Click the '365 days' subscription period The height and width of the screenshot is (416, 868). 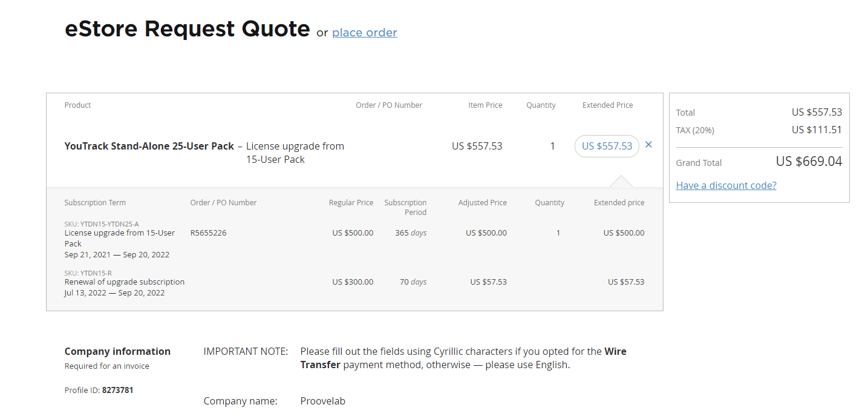tap(411, 233)
